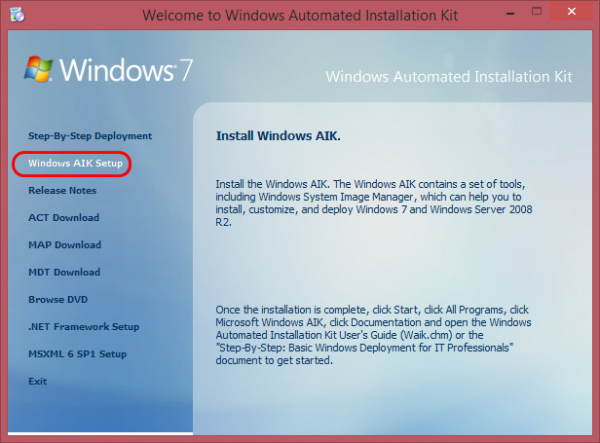Click the Exit link

pos(38,381)
